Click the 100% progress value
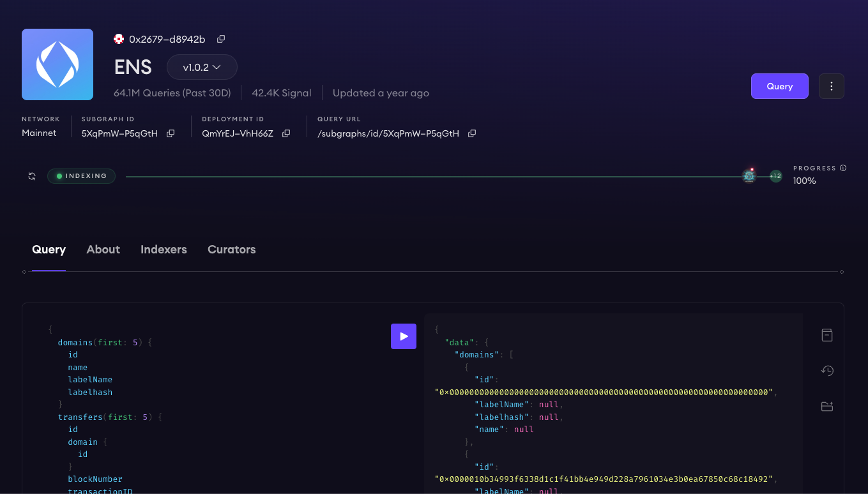 click(805, 181)
